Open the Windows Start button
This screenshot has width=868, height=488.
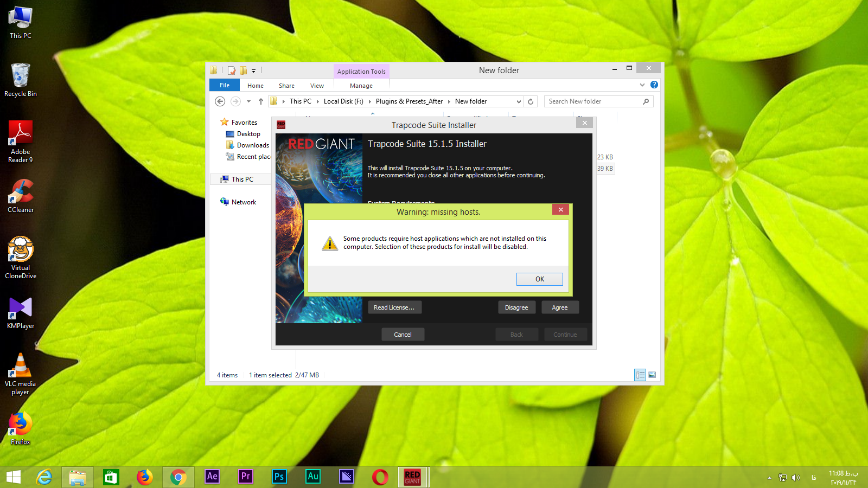(x=14, y=477)
